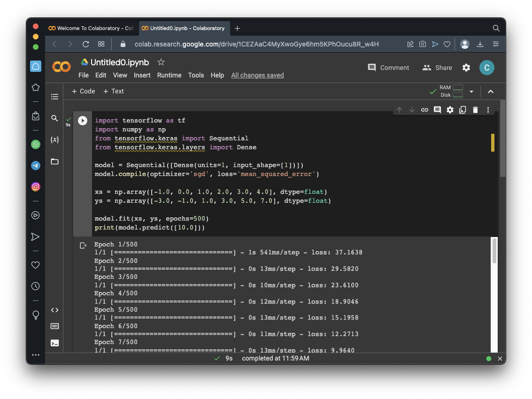Switch to Welcome To Colaboratory tab

[92, 28]
